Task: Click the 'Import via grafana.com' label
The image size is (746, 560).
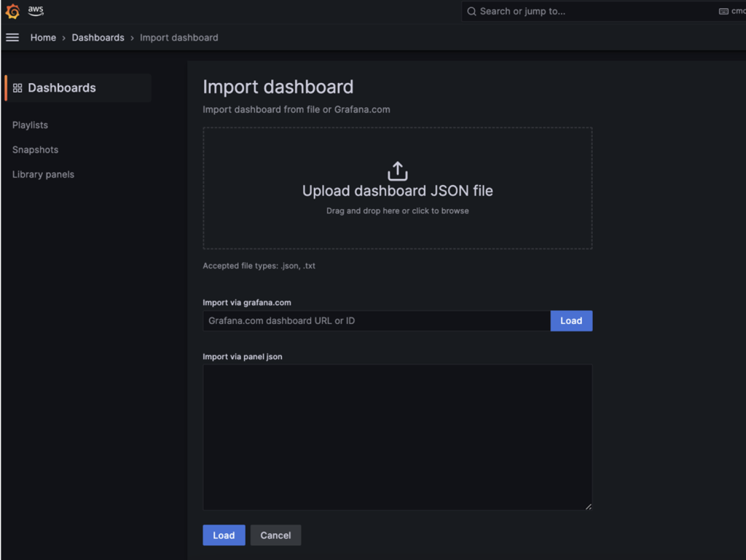Action: [x=247, y=302]
